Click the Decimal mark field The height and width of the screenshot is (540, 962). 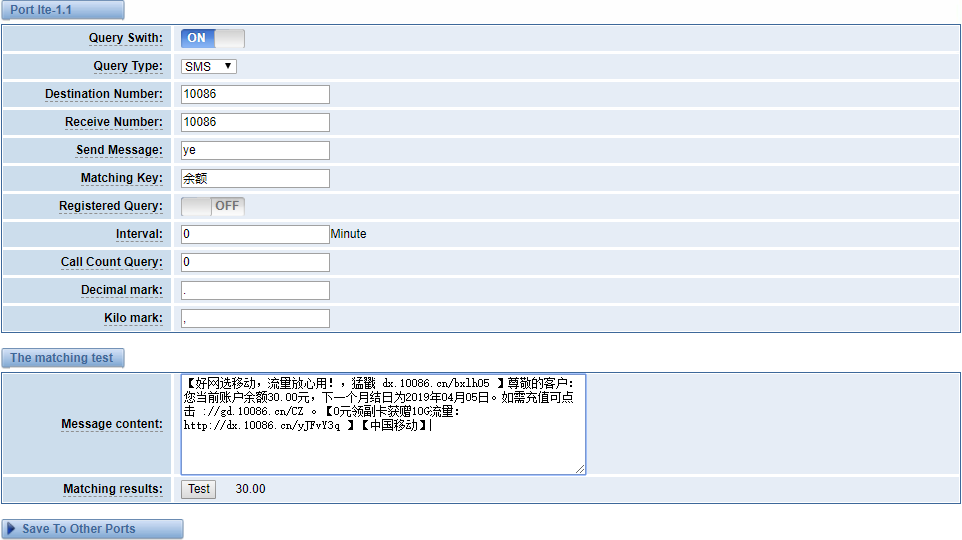point(255,290)
